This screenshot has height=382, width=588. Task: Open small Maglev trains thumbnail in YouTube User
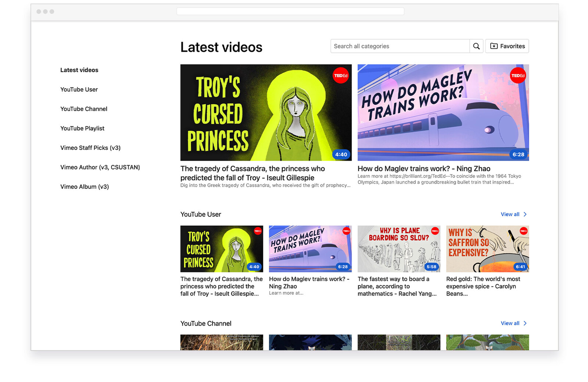310,249
